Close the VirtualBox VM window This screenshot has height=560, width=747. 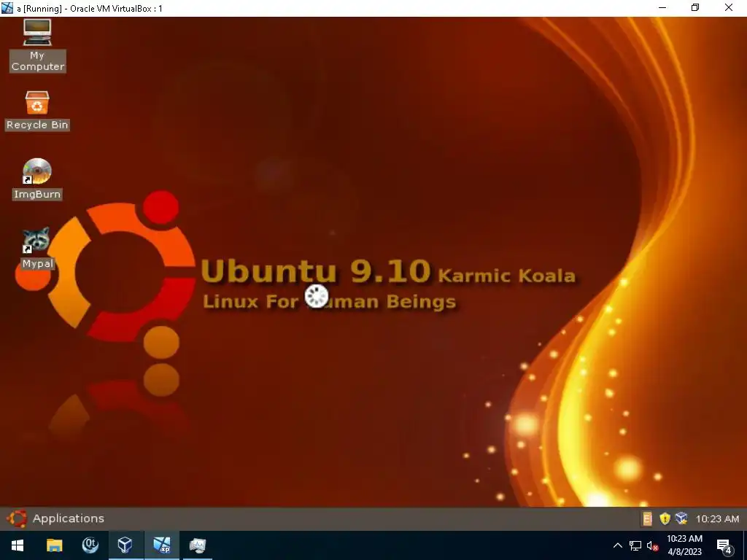(729, 7)
